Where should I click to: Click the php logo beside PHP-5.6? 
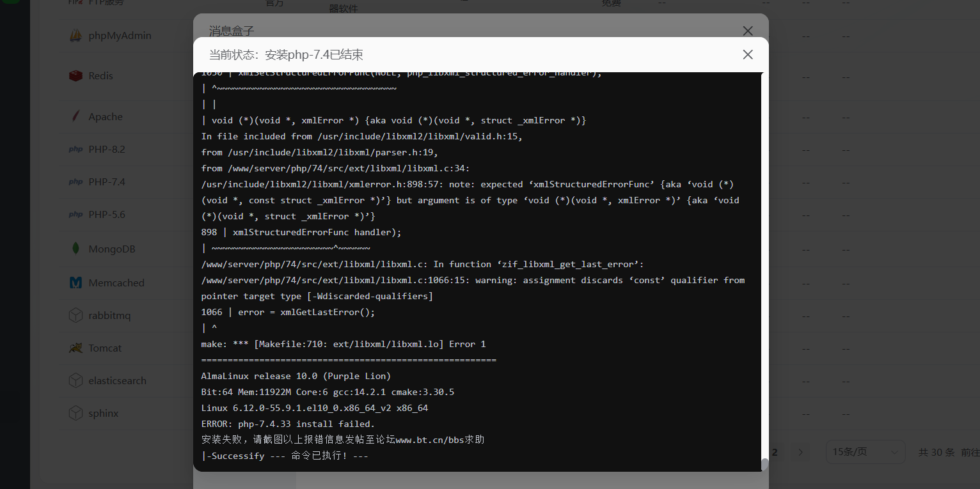[x=75, y=215]
